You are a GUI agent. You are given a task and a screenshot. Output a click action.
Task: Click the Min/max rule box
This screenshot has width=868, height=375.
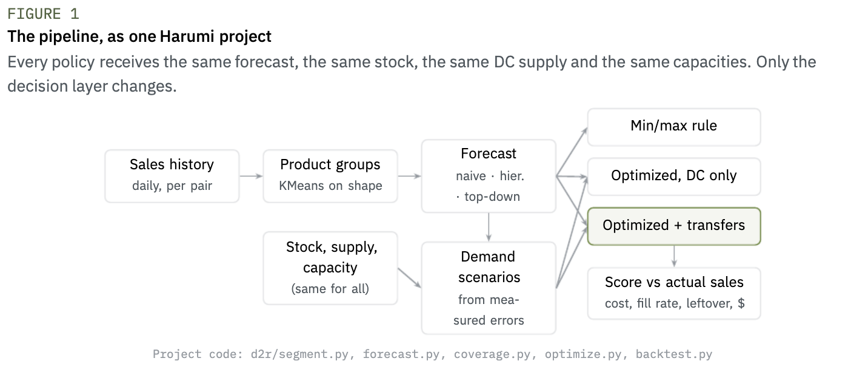[674, 127]
